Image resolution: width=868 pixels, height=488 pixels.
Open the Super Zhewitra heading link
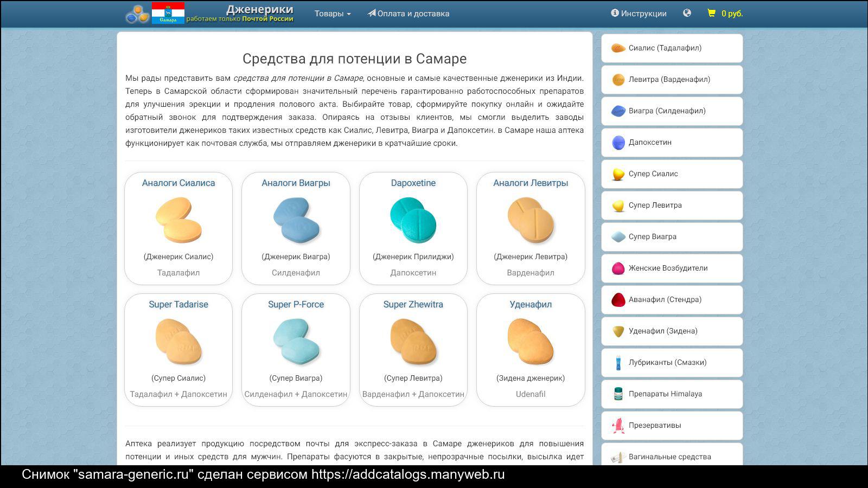(x=413, y=304)
